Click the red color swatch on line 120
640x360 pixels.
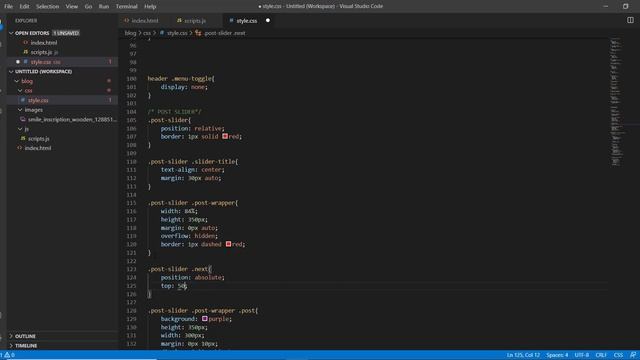pyautogui.click(x=229, y=244)
